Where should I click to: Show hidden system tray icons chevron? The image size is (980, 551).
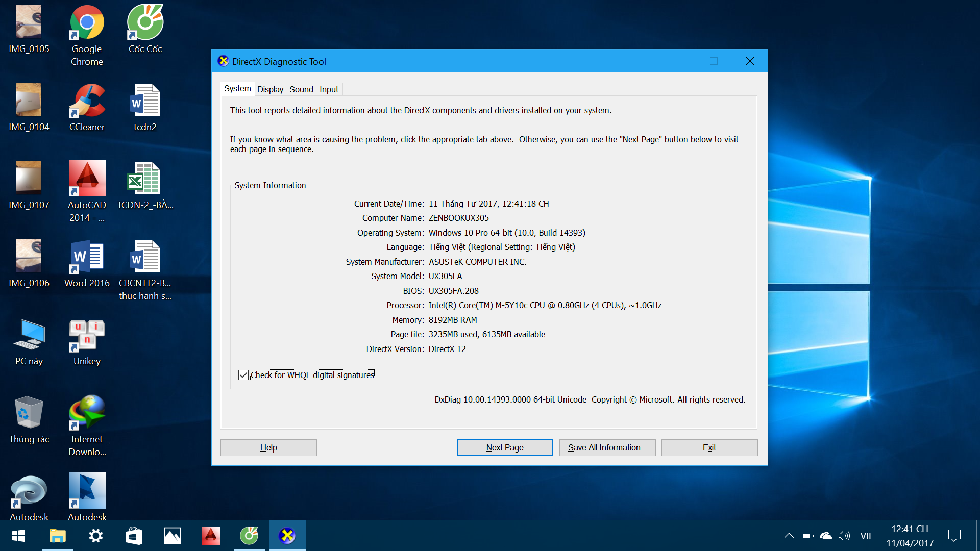[x=789, y=536]
